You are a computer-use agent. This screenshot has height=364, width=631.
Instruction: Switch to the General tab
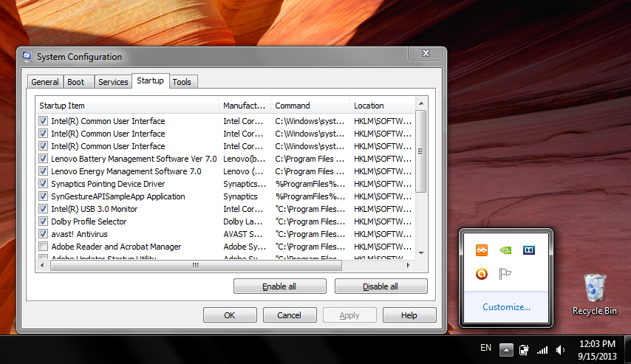click(45, 82)
